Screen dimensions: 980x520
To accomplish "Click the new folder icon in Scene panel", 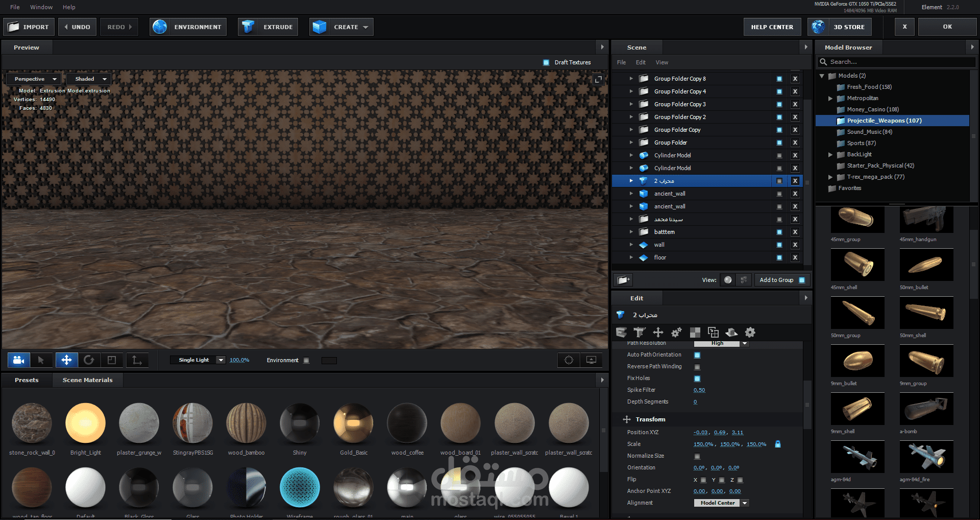I will (623, 280).
